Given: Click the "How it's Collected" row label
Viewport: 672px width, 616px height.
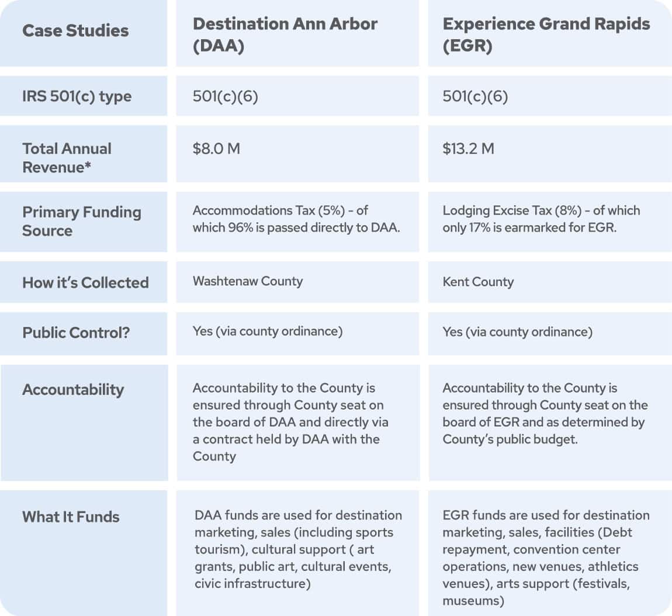Looking at the screenshot, I should click(x=85, y=283).
